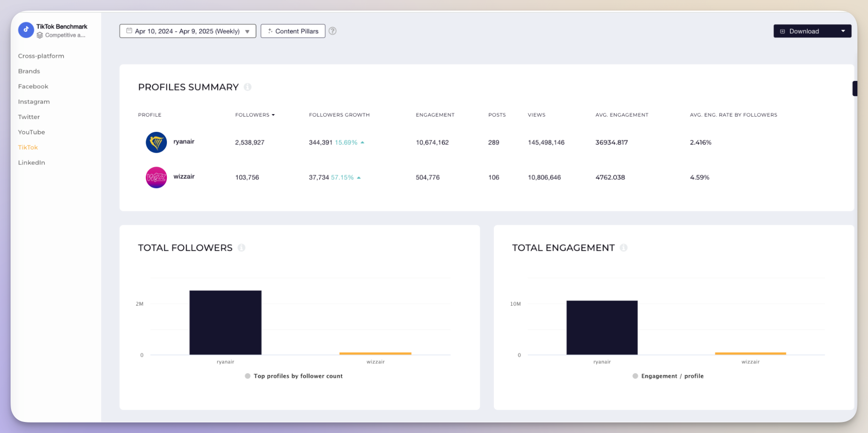This screenshot has width=868, height=433.
Task: Click the Total Engagement info icon
Action: coord(624,248)
